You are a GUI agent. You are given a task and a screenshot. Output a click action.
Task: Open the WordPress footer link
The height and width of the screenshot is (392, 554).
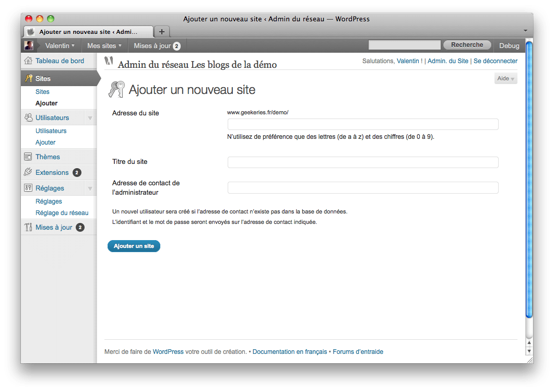pos(168,352)
